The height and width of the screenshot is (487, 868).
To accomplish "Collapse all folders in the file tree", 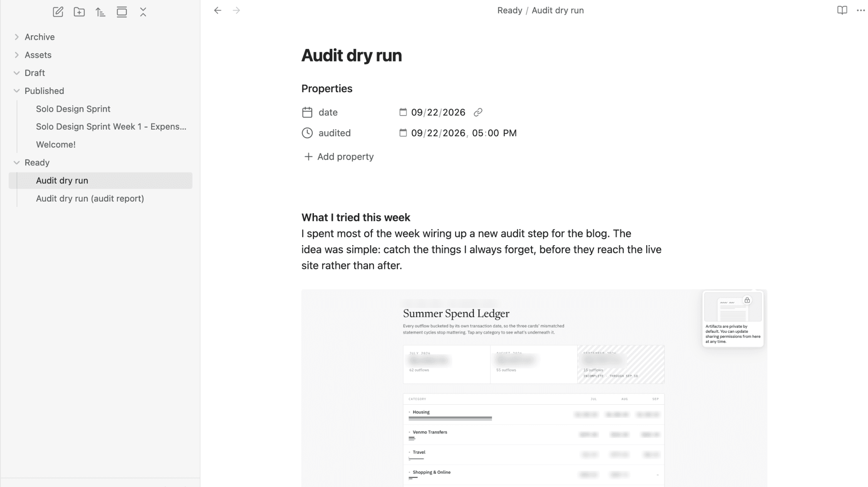I will (143, 12).
